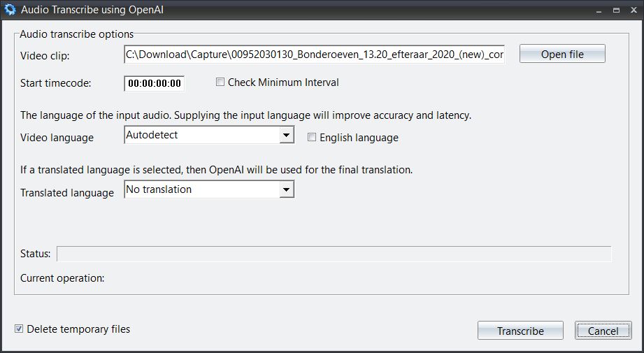
Task: Expand the Translated language dropdown arrow
Action: 287,189
